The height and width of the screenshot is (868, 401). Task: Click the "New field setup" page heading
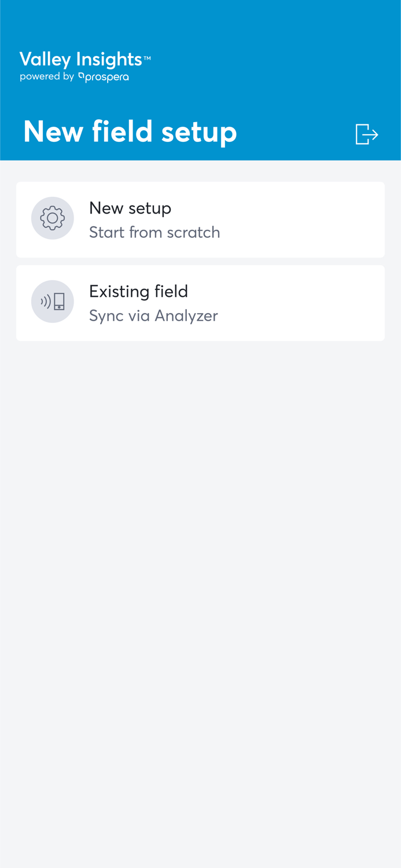pyautogui.click(x=130, y=132)
